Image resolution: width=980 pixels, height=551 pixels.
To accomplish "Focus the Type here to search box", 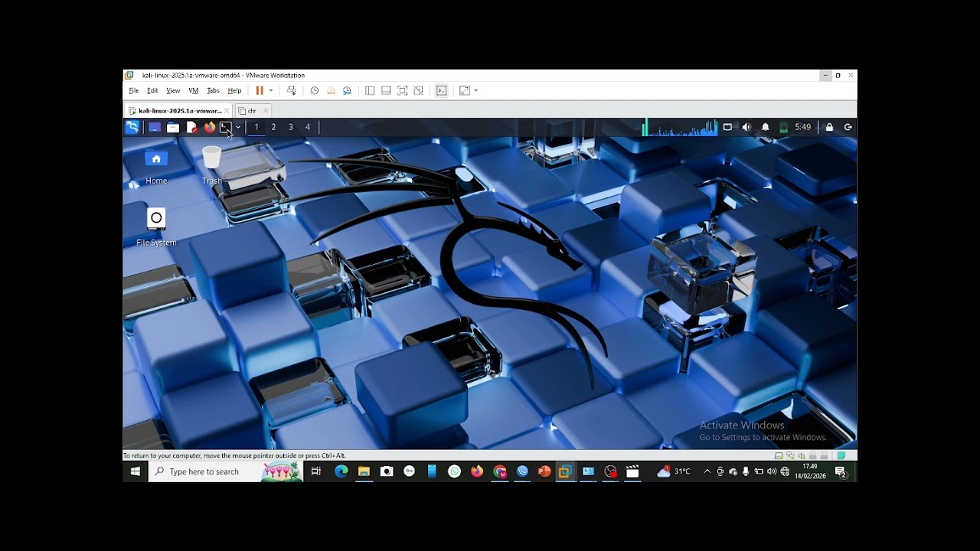I will (x=226, y=471).
